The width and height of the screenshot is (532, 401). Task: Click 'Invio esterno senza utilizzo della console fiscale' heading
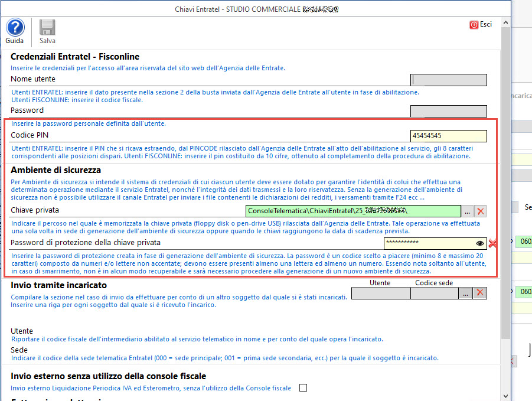click(x=108, y=376)
